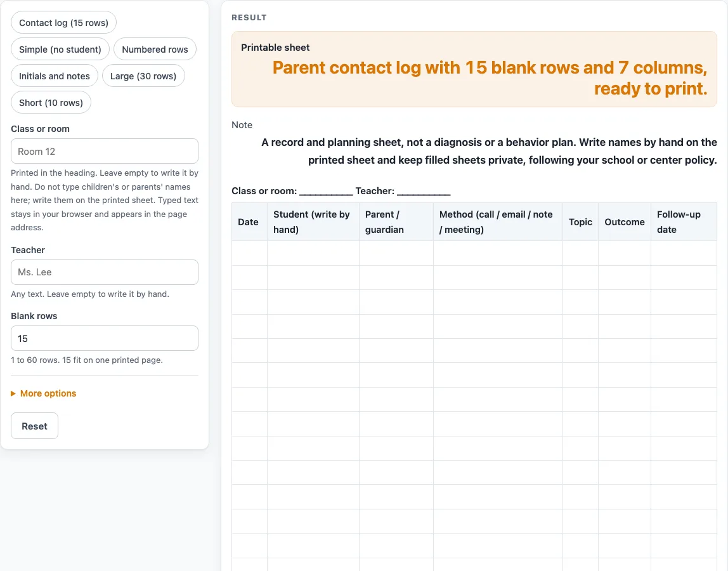Click the Outcome column header

[x=625, y=221]
